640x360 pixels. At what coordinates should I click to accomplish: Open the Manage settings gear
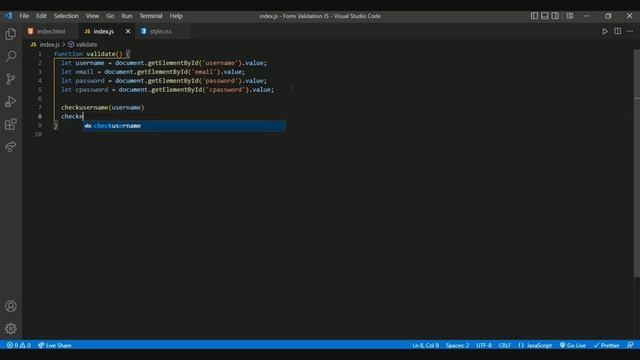(11, 329)
